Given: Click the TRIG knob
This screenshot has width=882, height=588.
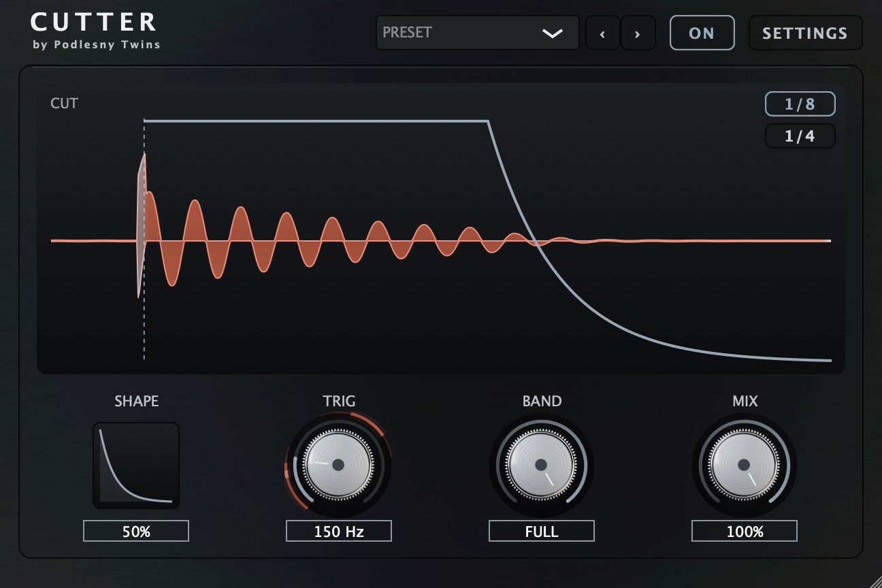Looking at the screenshot, I should coord(338,465).
